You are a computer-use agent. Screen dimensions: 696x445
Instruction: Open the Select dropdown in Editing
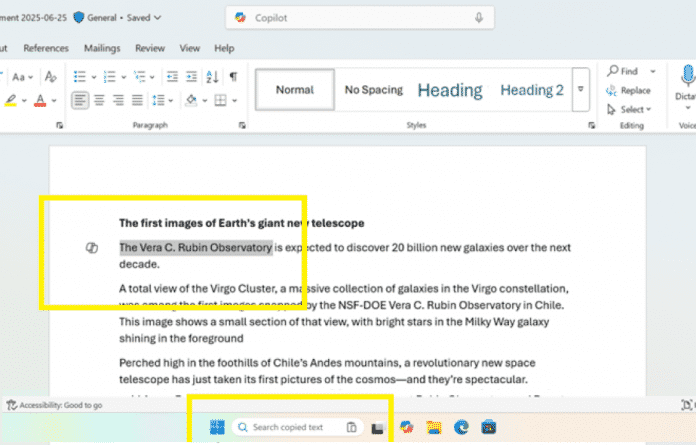(x=632, y=109)
